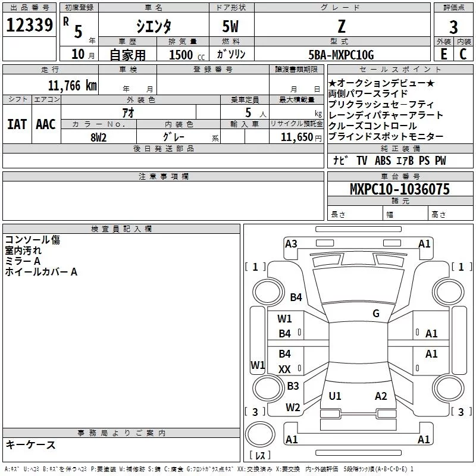
Task: Select the car name シエンタ
Action: 154,26
